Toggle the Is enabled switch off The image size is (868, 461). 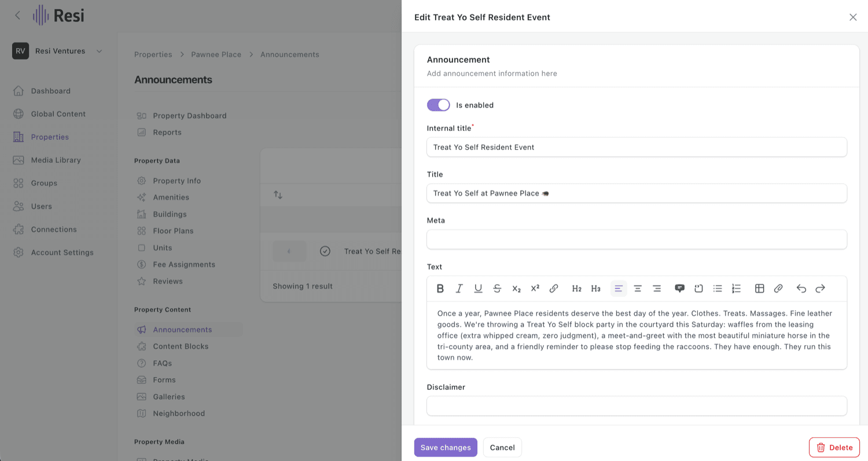click(x=438, y=105)
